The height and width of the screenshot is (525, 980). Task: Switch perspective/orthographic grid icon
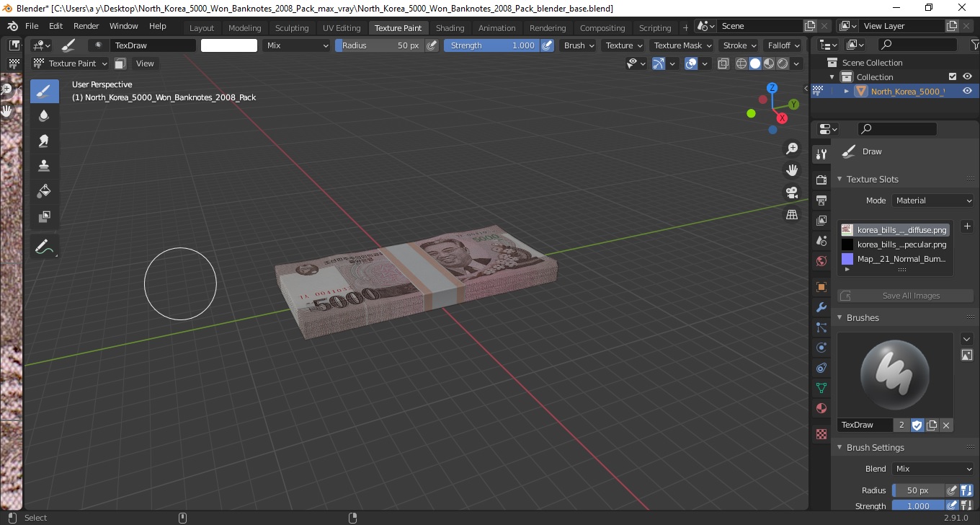pyautogui.click(x=792, y=215)
